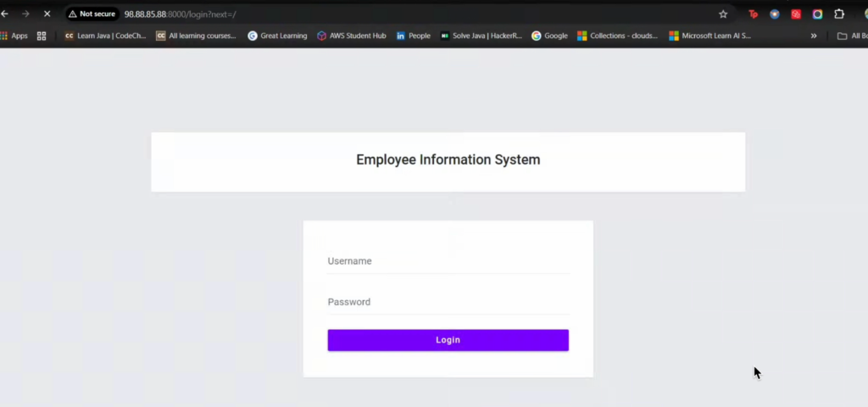868x407 pixels.
Task: Click the tab groups grid icon
Action: pos(42,36)
